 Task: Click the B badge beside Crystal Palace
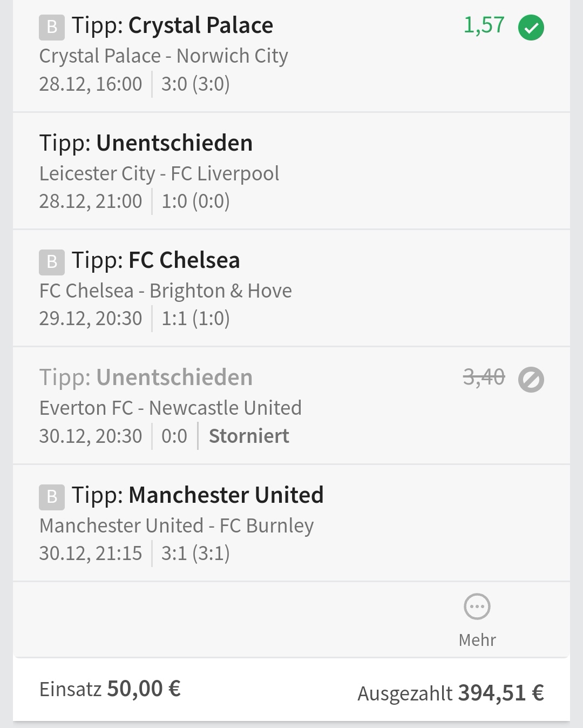click(52, 27)
